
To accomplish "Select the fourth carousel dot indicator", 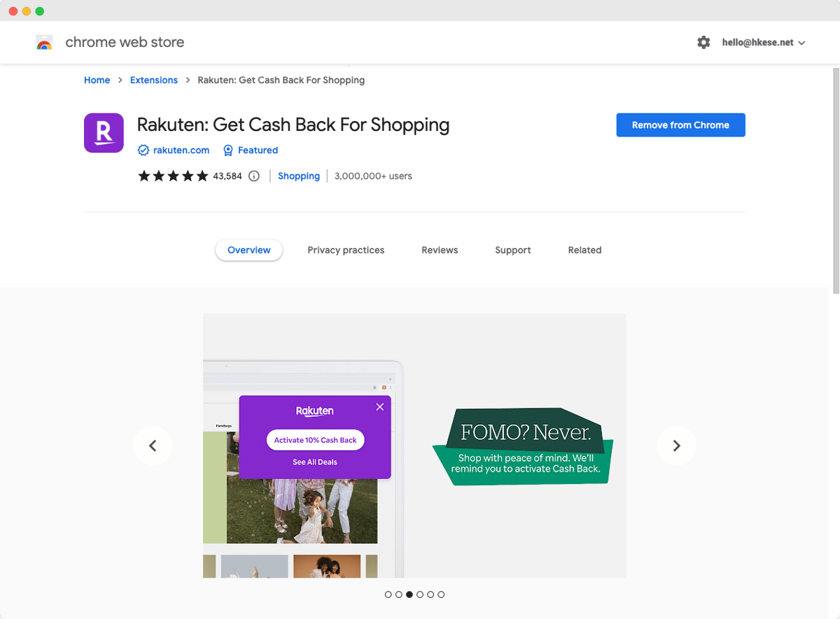I will point(420,594).
